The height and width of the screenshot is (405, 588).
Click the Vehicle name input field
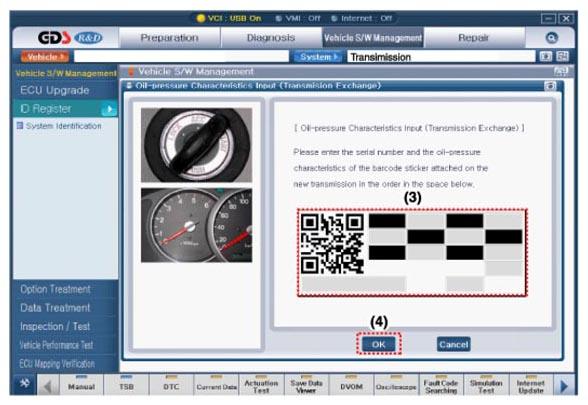182,57
